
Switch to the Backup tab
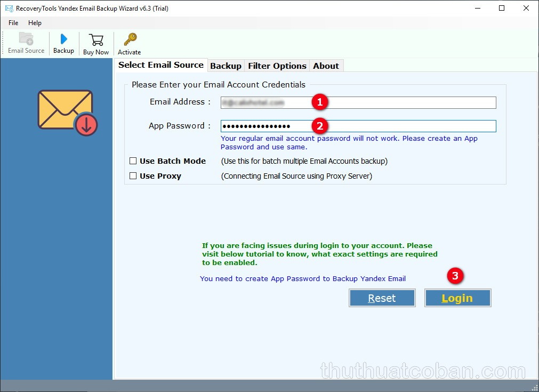(226, 66)
